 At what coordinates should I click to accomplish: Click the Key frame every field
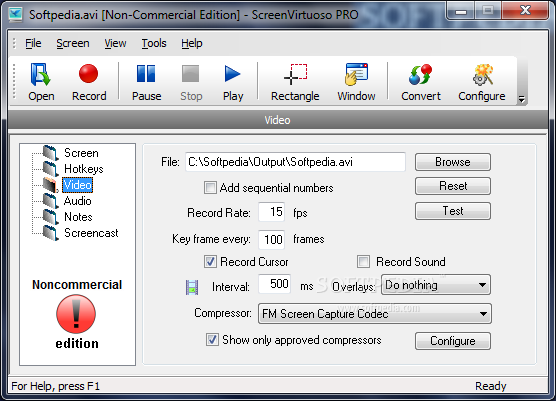pyautogui.click(x=272, y=239)
